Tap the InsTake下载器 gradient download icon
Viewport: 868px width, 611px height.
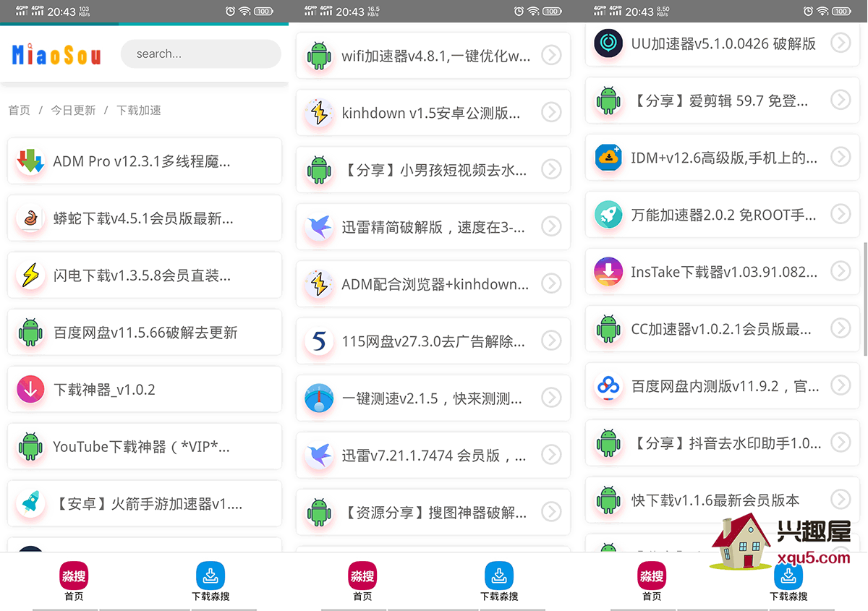(608, 272)
